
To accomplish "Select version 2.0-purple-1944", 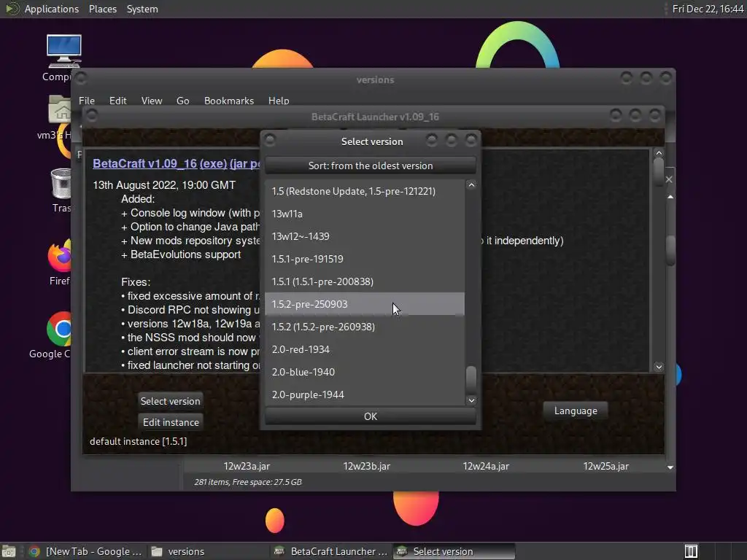I will click(x=365, y=394).
